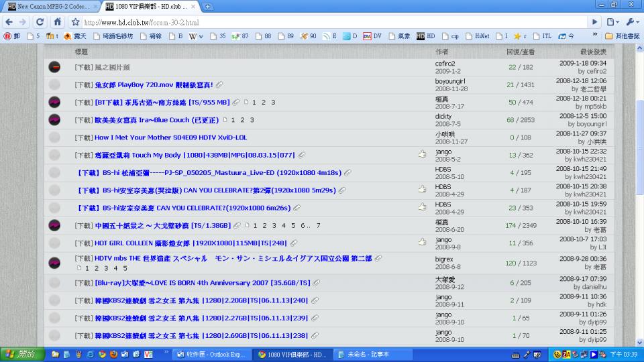Open the page menu dropdown
Viewport: 644px width, 362px height.
point(612,21)
